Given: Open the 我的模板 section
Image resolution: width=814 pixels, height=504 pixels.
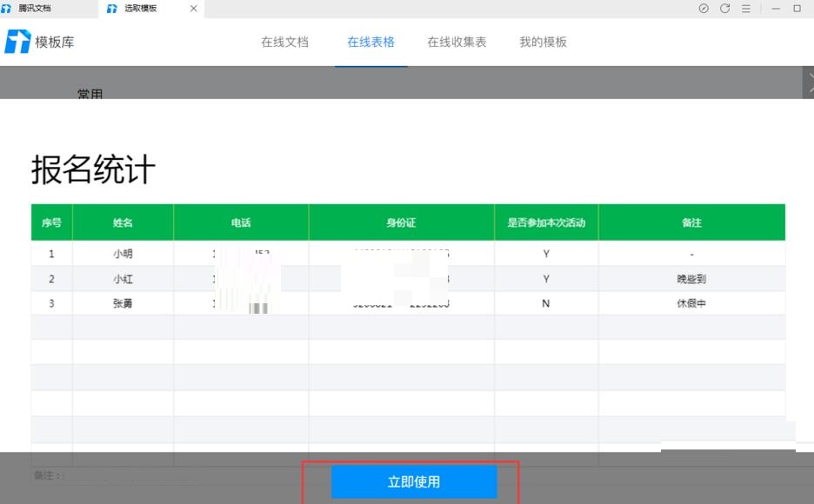Looking at the screenshot, I should (541, 41).
